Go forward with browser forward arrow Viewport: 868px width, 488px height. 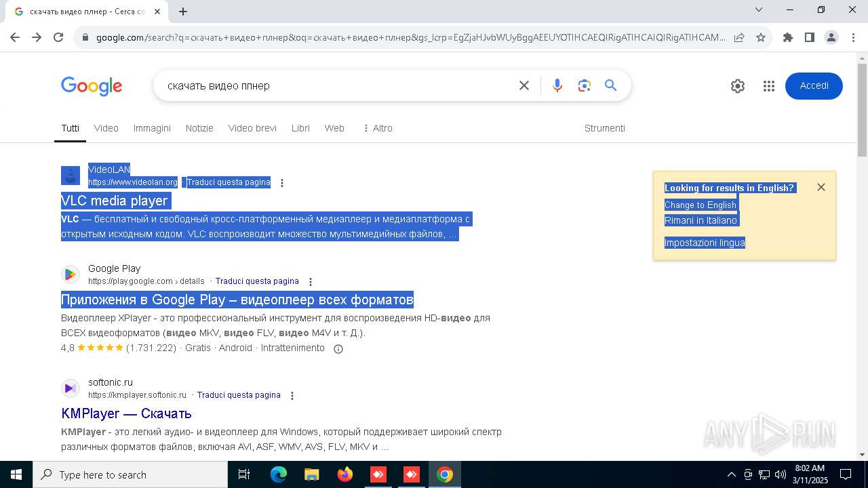pyautogui.click(x=37, y=37)
